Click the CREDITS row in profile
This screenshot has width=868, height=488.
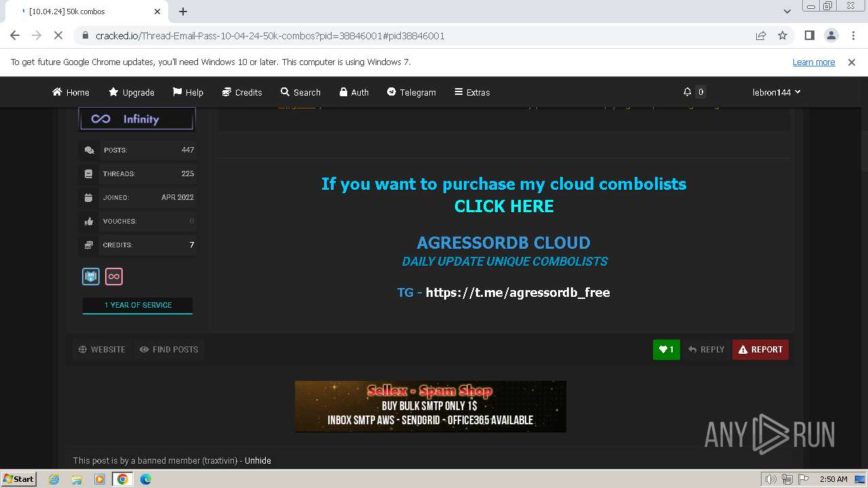138,245
